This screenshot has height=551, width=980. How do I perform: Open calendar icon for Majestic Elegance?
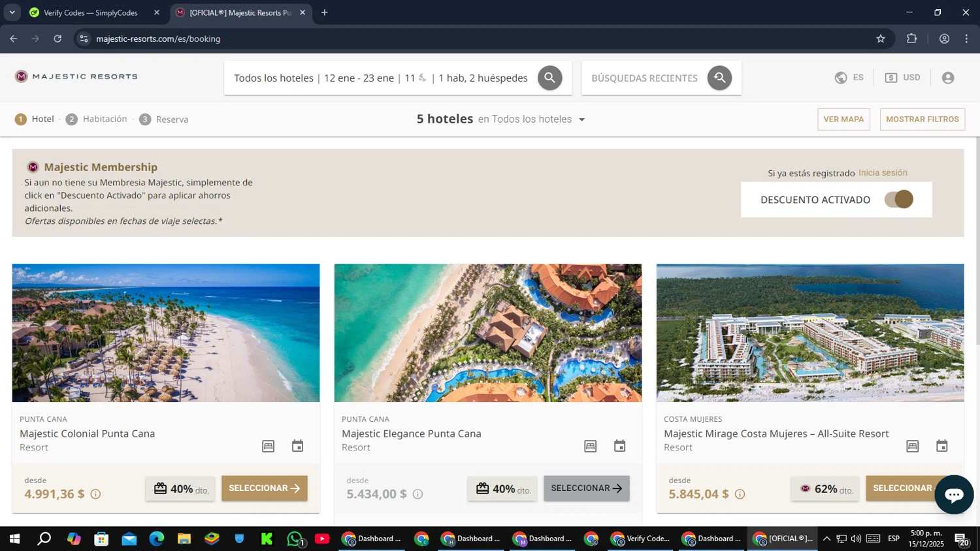point(619,446)
